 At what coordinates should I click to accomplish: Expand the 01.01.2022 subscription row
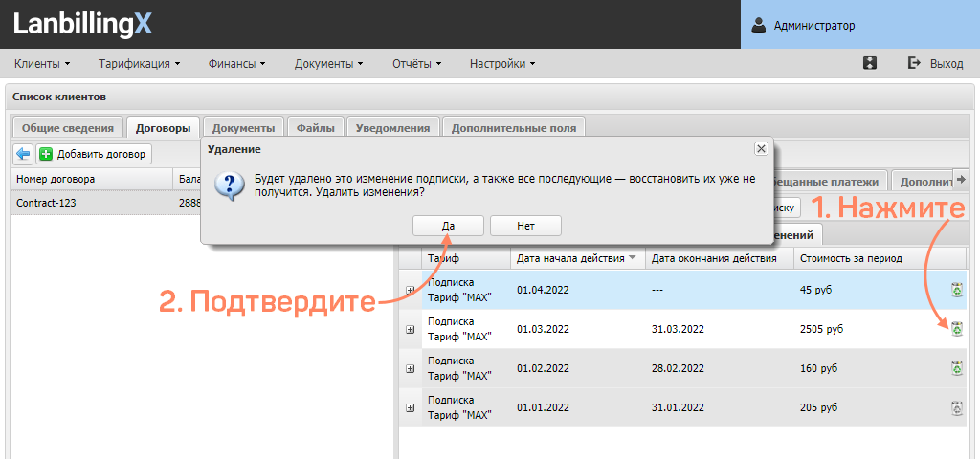click(x=410, y=407)
